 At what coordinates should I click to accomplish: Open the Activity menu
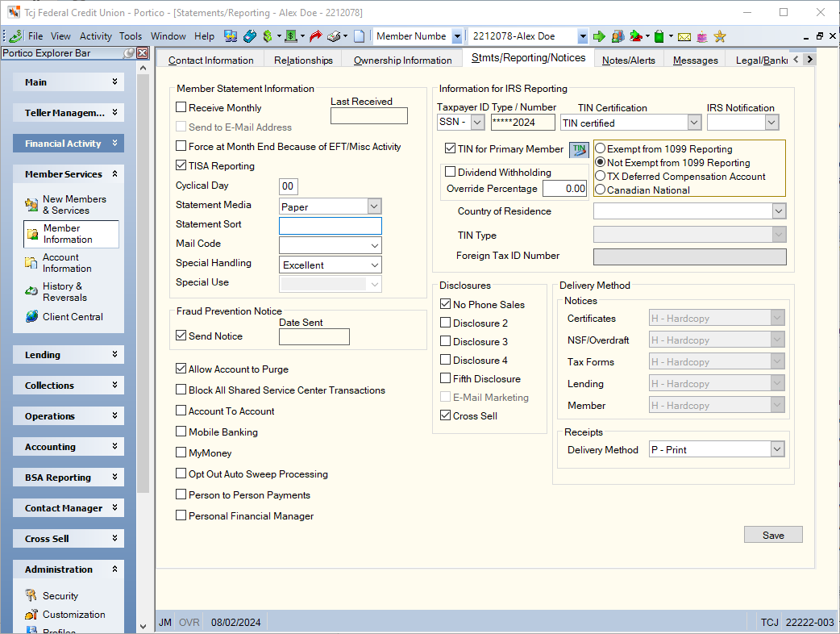click(x=96, y=36)
